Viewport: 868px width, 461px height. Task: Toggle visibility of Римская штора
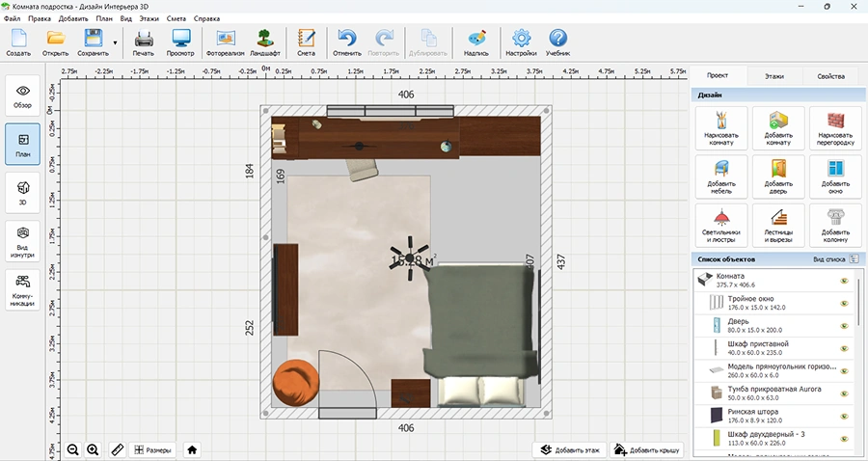843,416
